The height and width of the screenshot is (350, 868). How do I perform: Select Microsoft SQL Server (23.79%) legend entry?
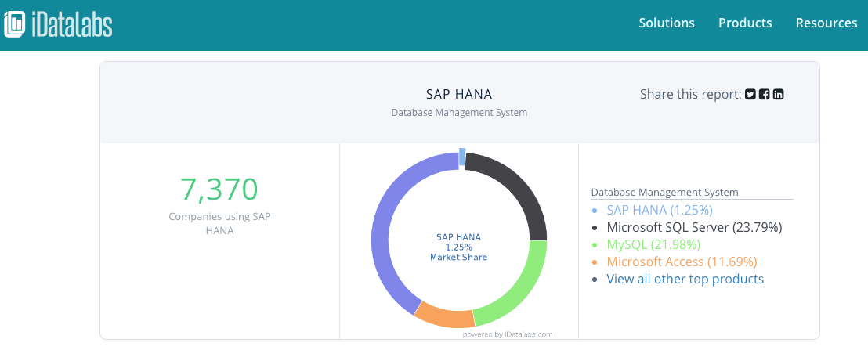tap(694, 227)
